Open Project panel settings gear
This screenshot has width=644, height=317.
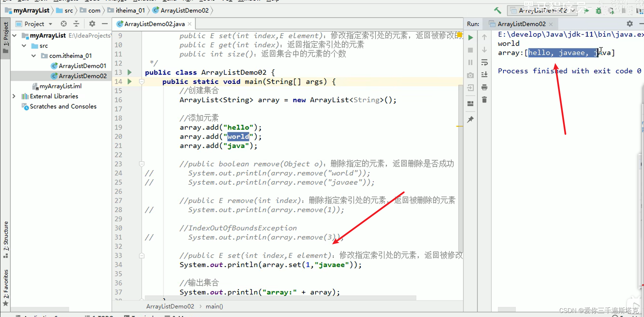coord(92,24)
